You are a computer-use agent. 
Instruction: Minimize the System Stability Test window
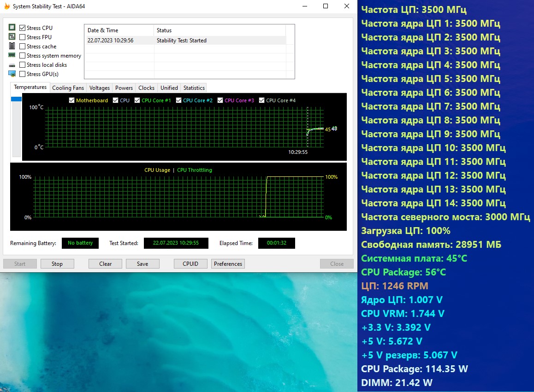tap(305, 6)
